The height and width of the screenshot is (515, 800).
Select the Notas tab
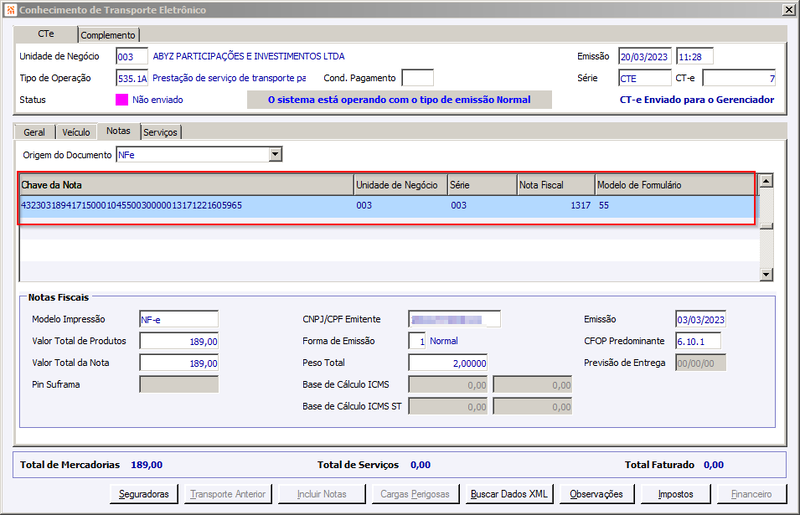[118, 131]
